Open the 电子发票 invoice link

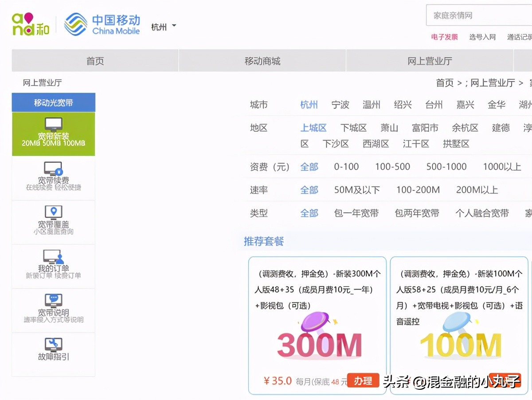[x=444, y=37]
